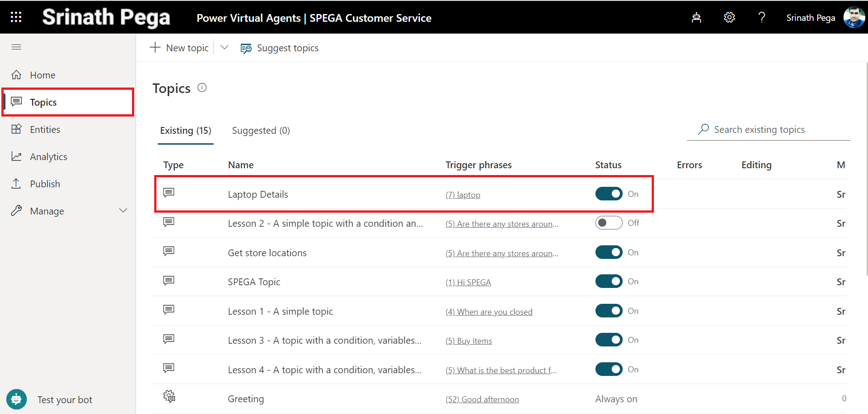Open the app launcher waffle icon
The height and width of the screenshot is (414, 868).
pyautogui.click(x=16, y=17)
